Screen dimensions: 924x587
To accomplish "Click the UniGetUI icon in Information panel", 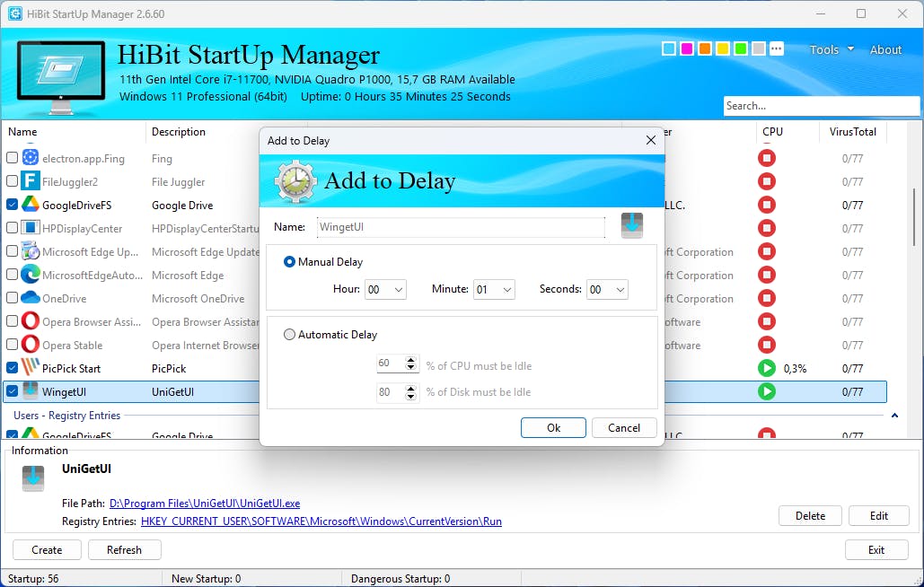I will (x=33, y=478).
